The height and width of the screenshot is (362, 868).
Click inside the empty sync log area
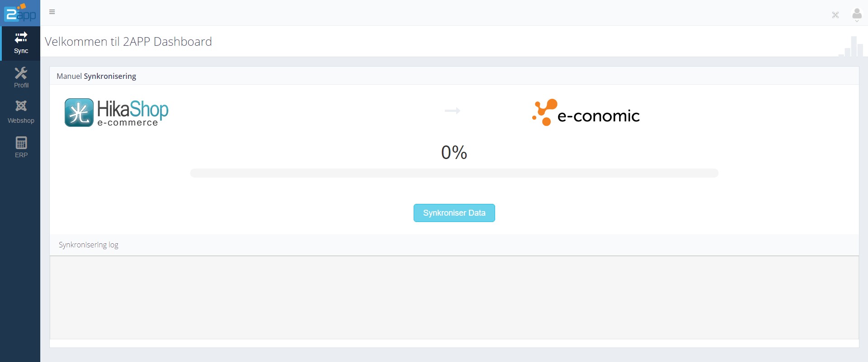pos(454,297)
